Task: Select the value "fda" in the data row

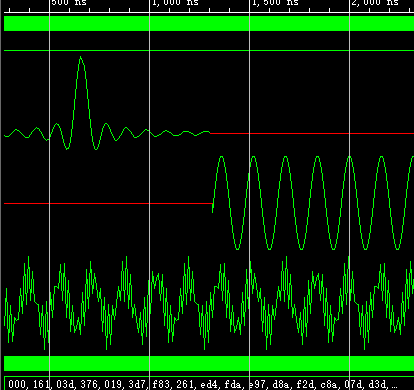Action: pos(233,384)
